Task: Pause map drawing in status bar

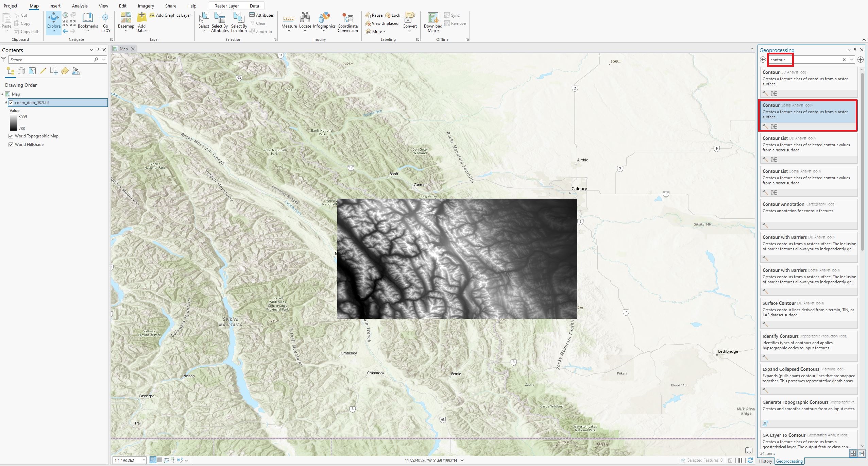Action: [x=740, y=460]
